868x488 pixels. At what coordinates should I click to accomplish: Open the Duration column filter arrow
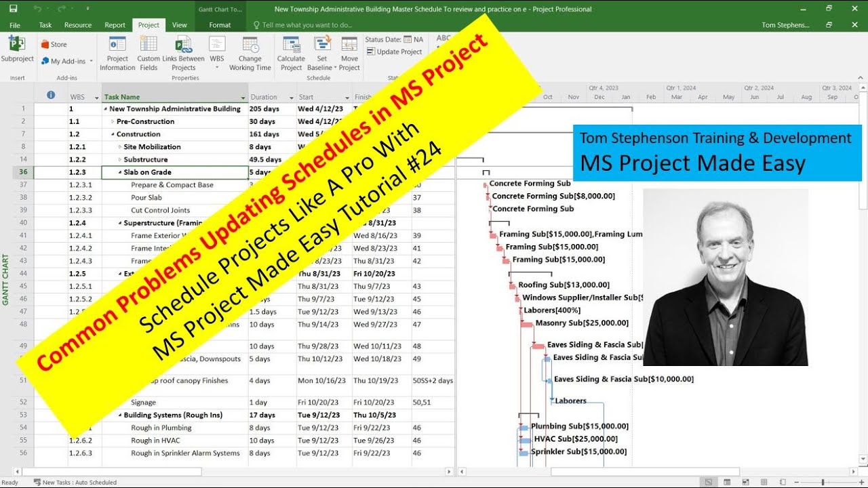click(292, 98)
